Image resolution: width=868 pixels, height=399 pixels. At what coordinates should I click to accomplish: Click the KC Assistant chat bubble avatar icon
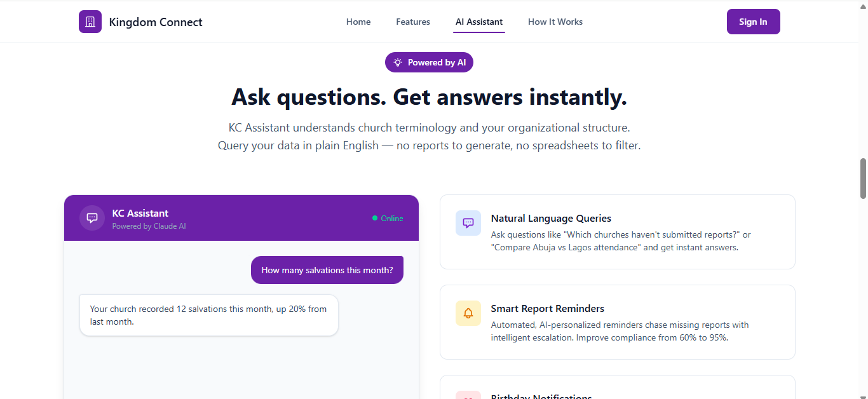click(x=92, y=218)
